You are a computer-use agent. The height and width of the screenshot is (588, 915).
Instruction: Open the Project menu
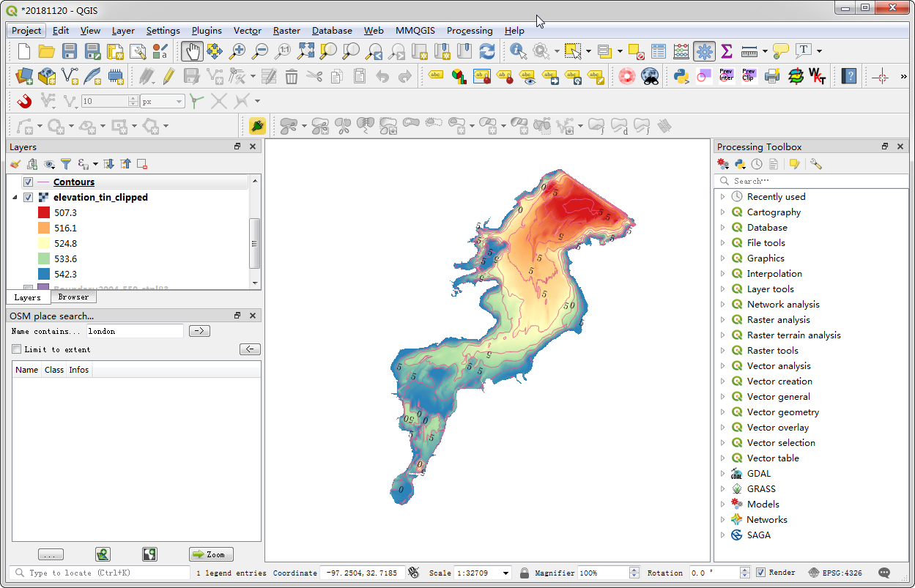click(26, 30)
